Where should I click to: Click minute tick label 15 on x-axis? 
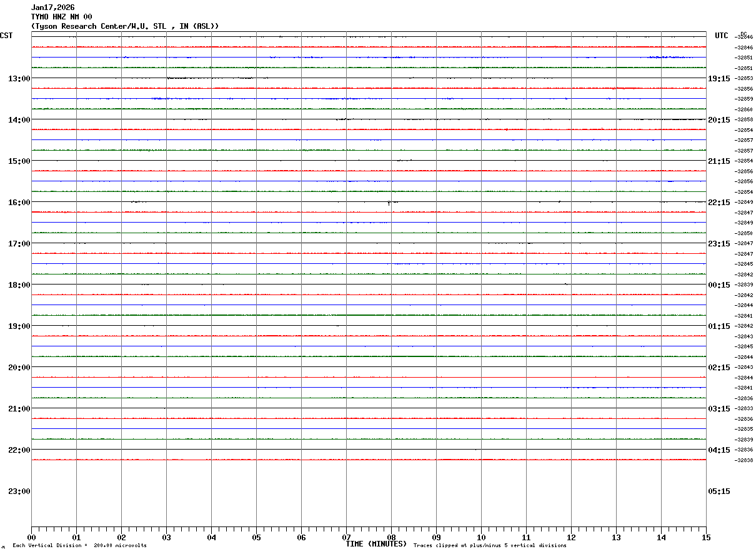click(706, 538)
